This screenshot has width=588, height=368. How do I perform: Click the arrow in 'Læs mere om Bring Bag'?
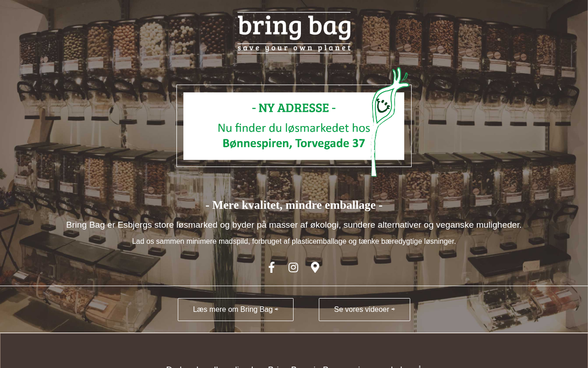(x=277, y=310)
